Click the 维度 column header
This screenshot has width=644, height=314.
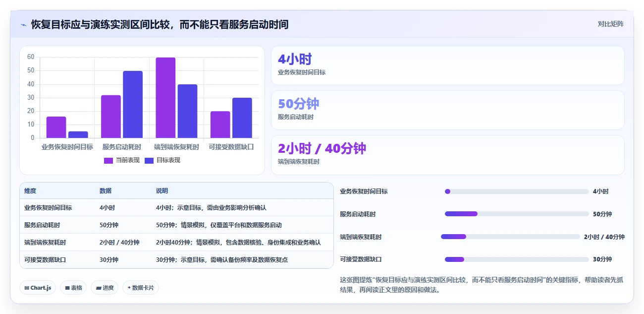point(30,191)
